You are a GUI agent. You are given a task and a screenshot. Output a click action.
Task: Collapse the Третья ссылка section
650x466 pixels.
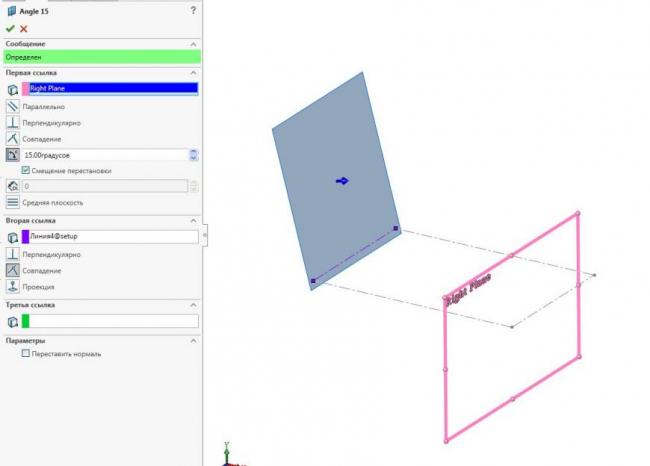click(x=193, y=305)
